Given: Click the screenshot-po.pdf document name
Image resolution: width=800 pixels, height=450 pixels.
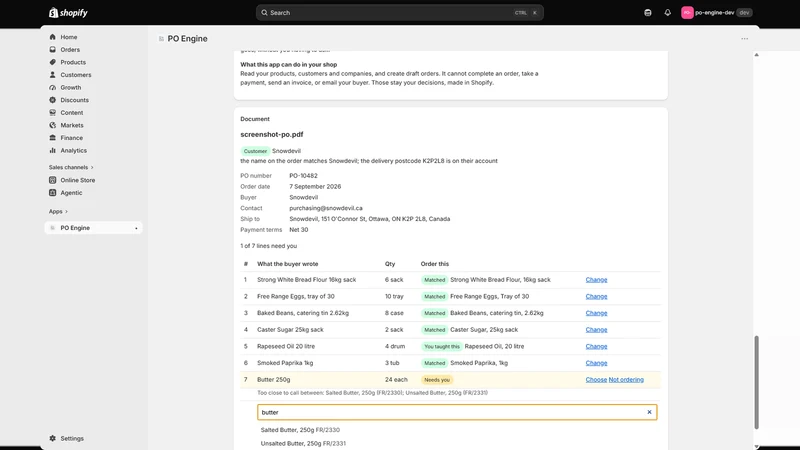Looking at the screenshot, I should [x=271, y=134].
